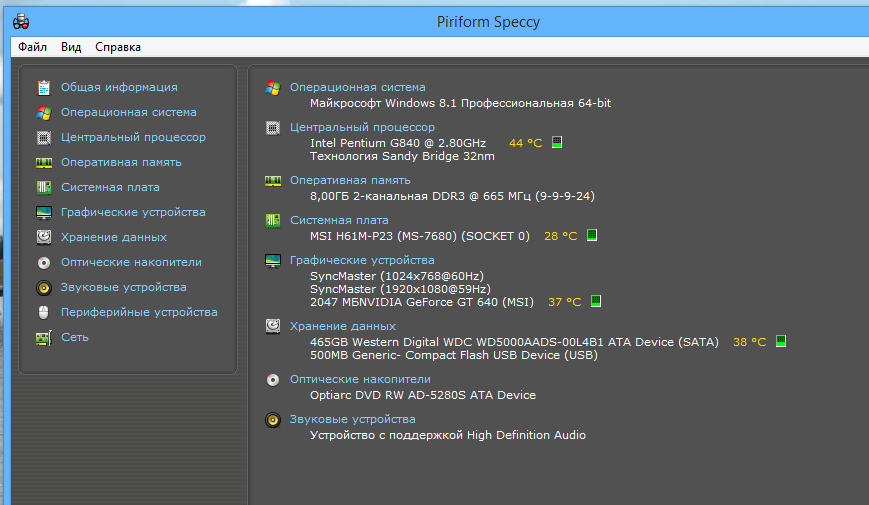Select Графические устройства in the sidebar

[133, 212]
